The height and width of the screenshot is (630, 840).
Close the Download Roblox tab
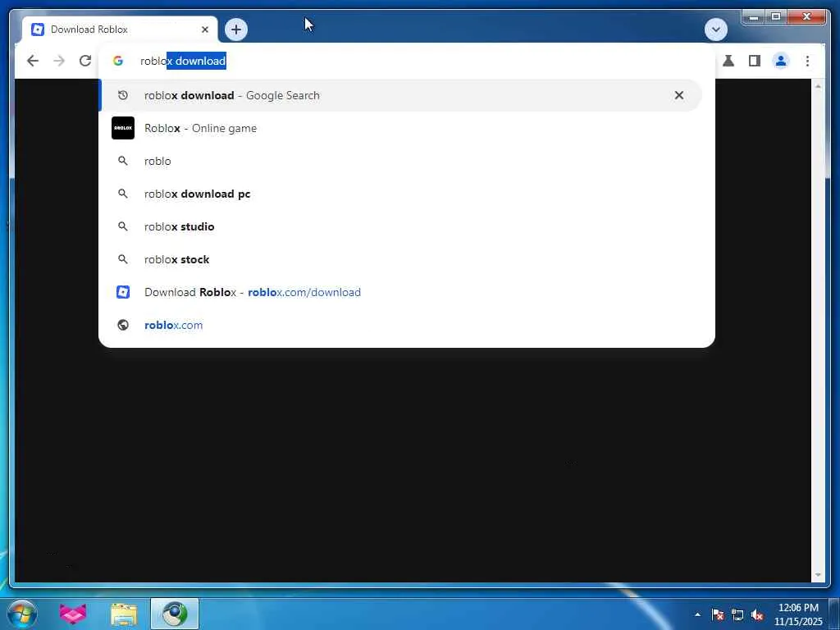pyautogui.click(x=204, y=30)
